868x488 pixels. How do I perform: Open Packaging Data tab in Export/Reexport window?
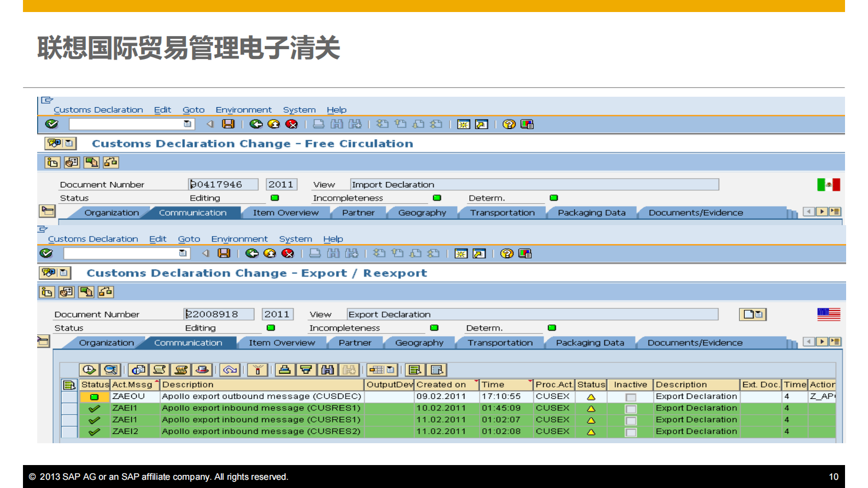(x=590, y=343)
